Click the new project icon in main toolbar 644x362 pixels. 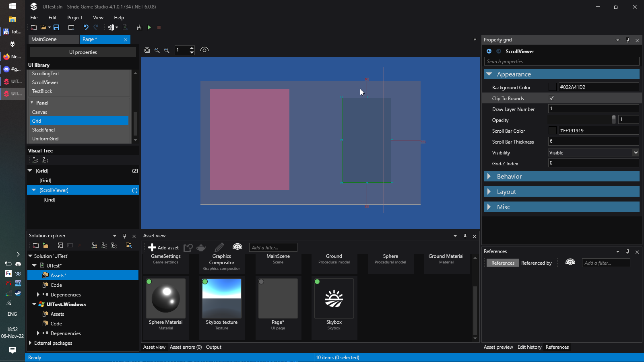34,27
